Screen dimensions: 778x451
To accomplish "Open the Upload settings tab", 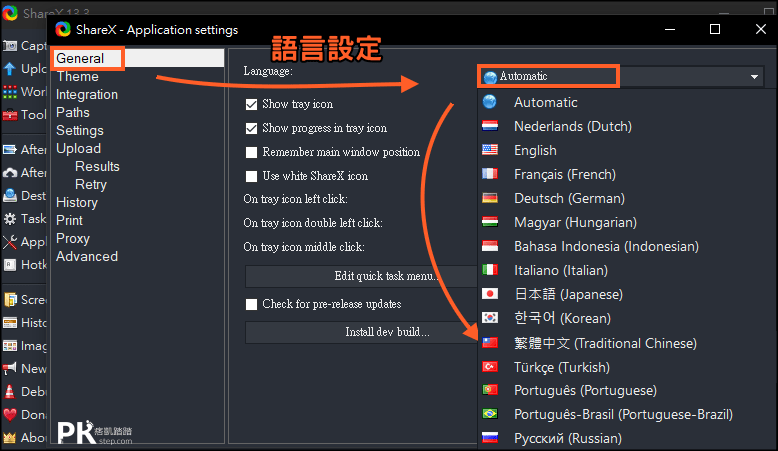I will pyautogui.click(x=78, y=148).
